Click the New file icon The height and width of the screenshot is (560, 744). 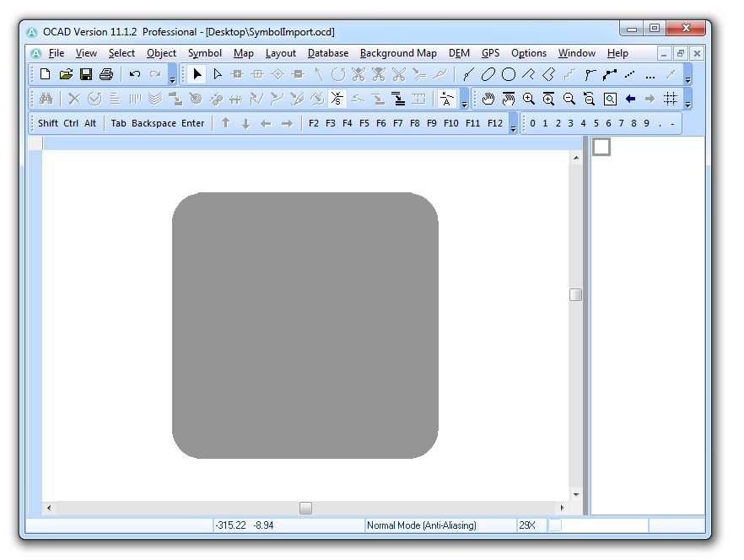click(x=45, y=74)
